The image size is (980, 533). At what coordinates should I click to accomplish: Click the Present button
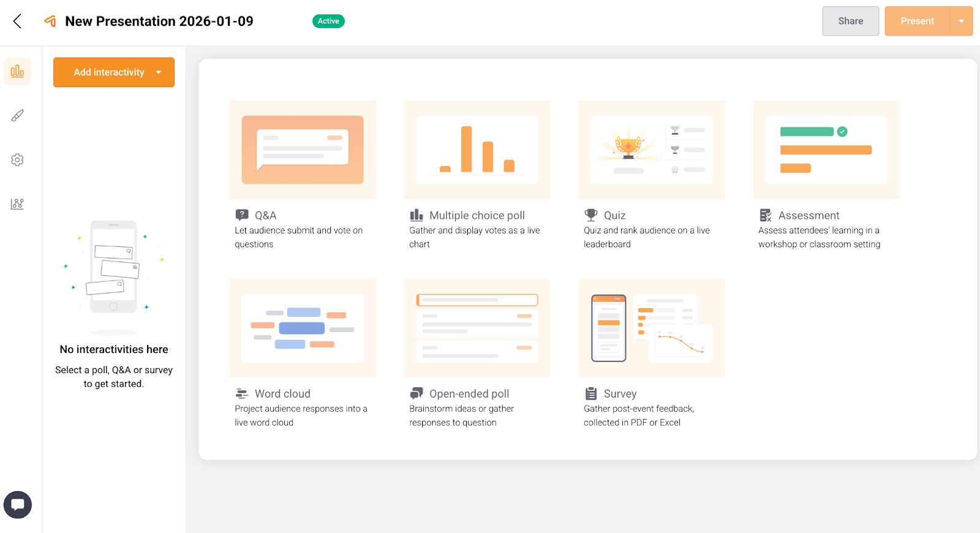(916, 21)
